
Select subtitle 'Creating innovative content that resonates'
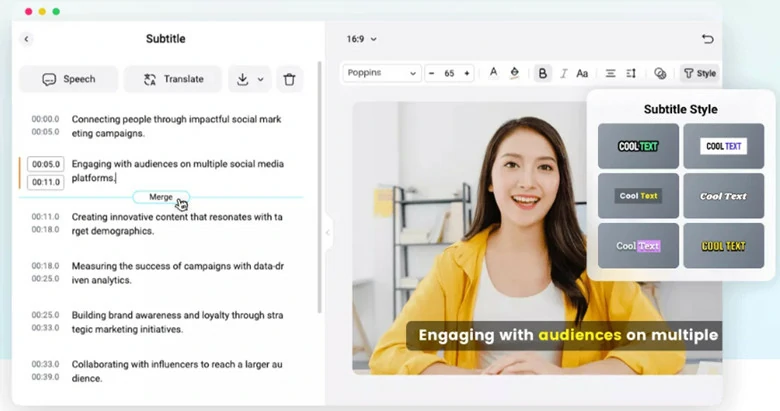pos(177,224)
